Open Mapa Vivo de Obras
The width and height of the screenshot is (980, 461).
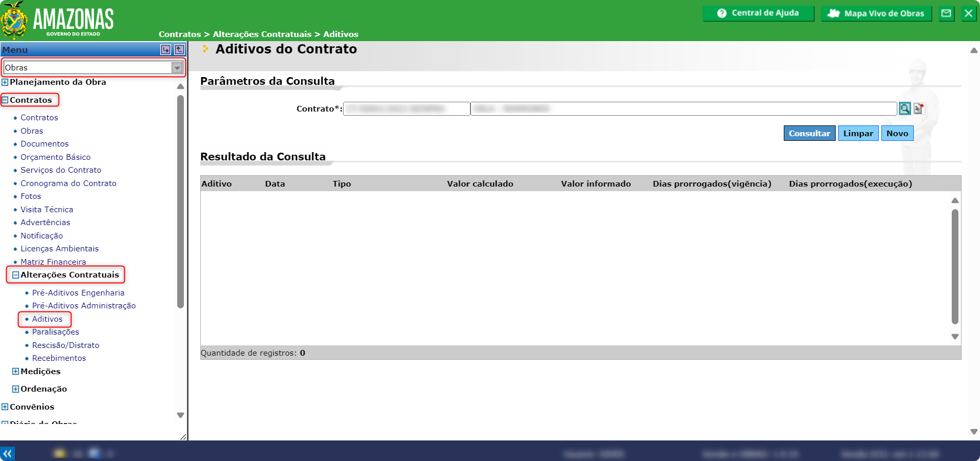point(876,13)
